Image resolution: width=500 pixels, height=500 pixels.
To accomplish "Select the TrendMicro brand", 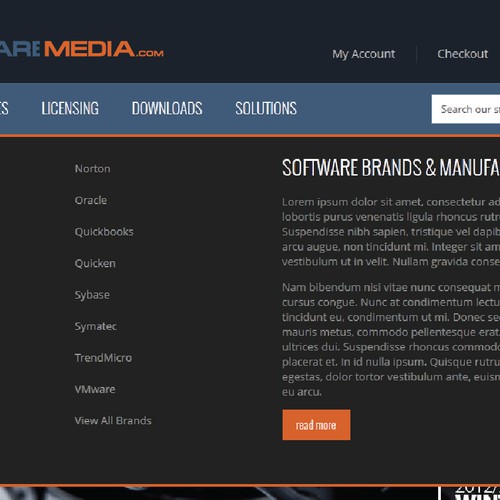I will 103,358.
